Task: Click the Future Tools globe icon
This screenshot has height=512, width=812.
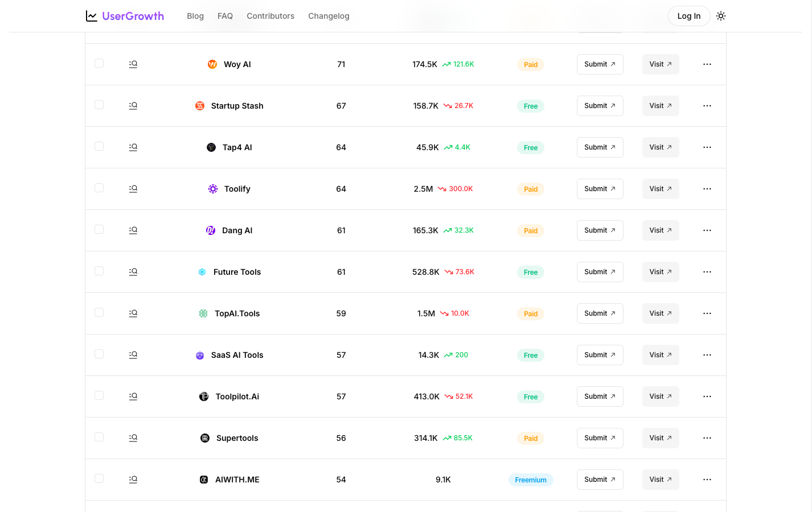Action: (x=202, y=272)
